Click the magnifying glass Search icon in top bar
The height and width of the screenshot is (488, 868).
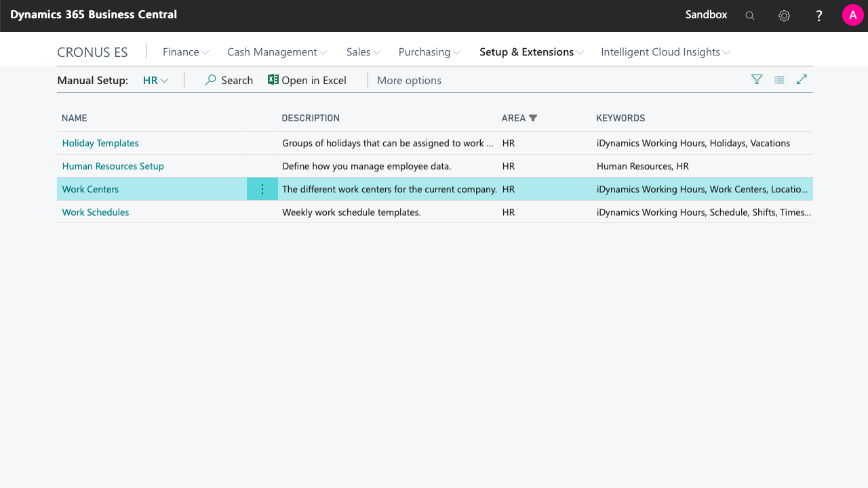click(x=749, y=15)
